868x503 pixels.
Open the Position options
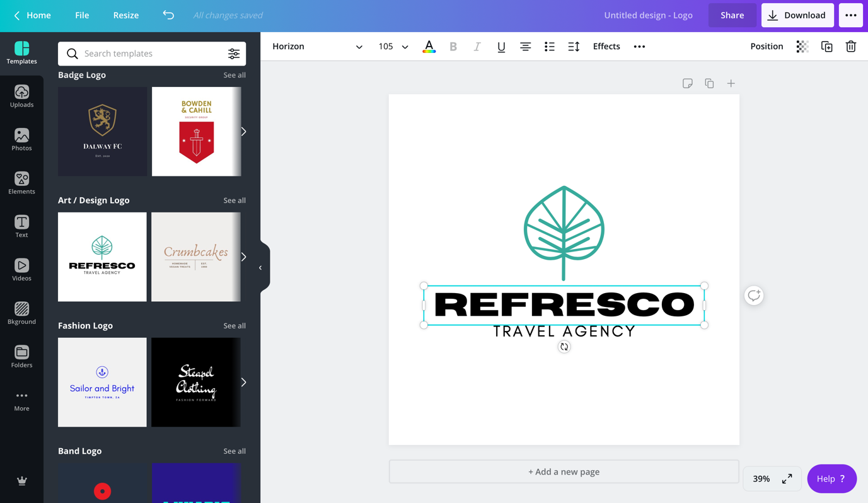click(x=767, y=47)
